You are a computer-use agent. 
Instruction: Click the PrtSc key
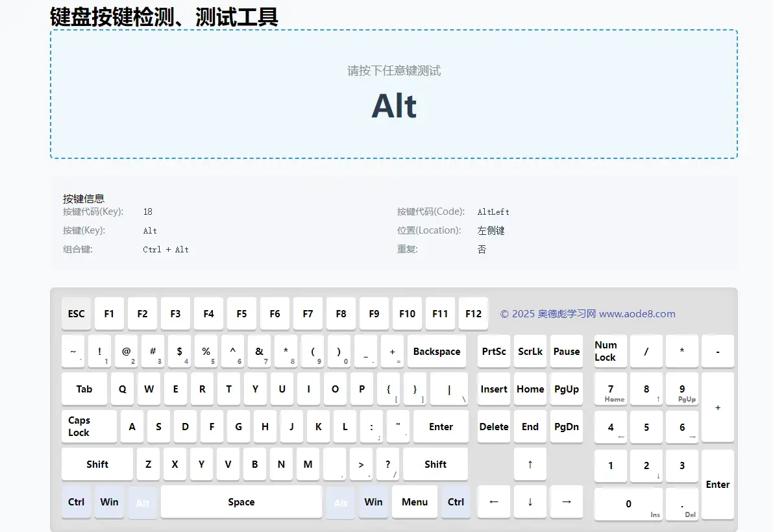(x=494, y=351)
